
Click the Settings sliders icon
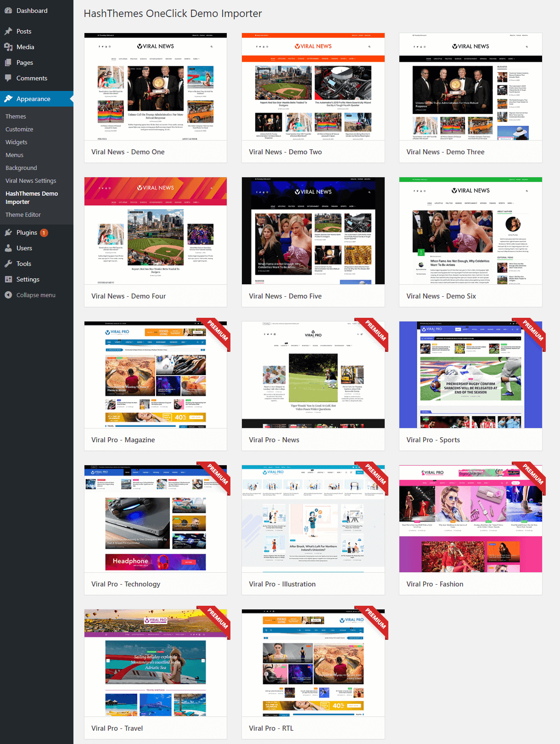pyautogui.click(x=8, y=279)
